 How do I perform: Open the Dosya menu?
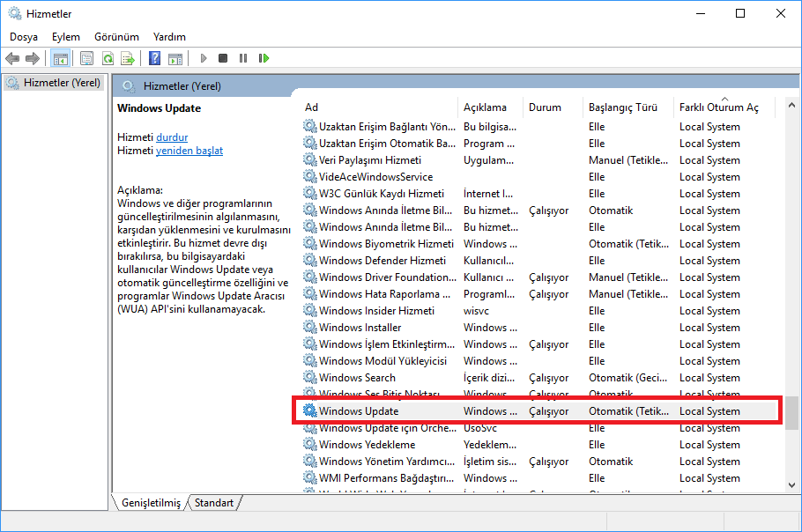pyautogui.click(x=24, y=37)
